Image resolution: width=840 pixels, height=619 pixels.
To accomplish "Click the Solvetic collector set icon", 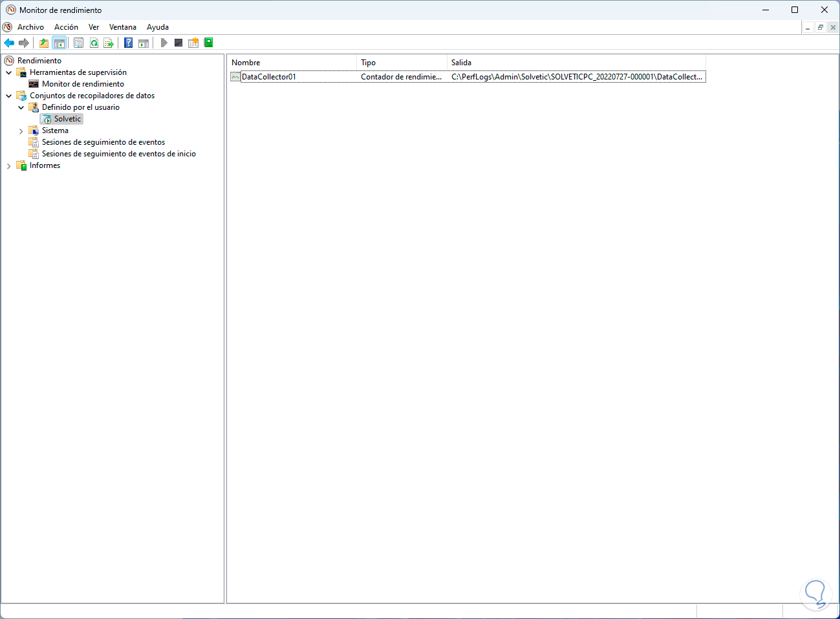I will (x=47, y=119).
